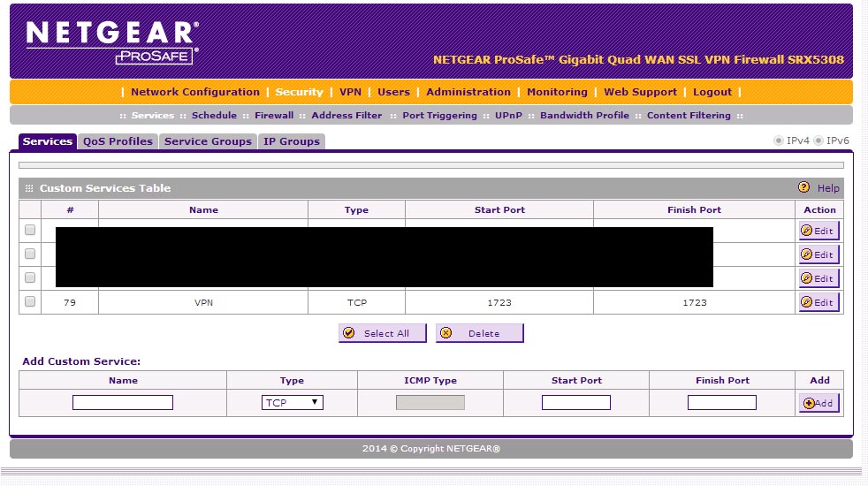This screenshot has height=486, width=868.
Task: Go to the Port Triggering submenu
Action: coord(439,115)
